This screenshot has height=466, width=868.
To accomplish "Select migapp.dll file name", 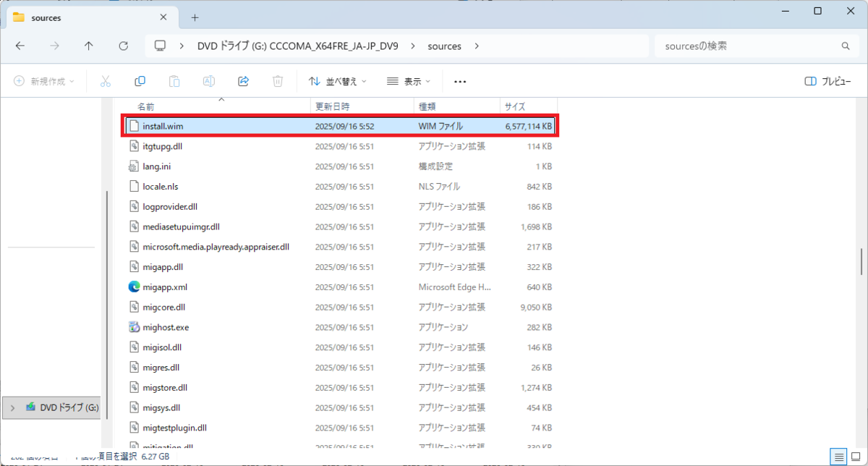I will [x=163, y=267].
